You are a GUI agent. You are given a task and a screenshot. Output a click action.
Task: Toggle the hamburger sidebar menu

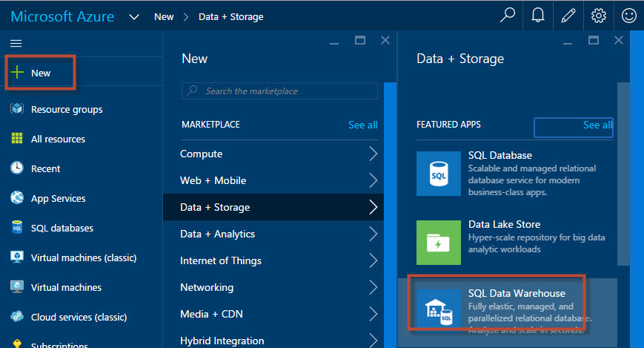tap(16, 44)
